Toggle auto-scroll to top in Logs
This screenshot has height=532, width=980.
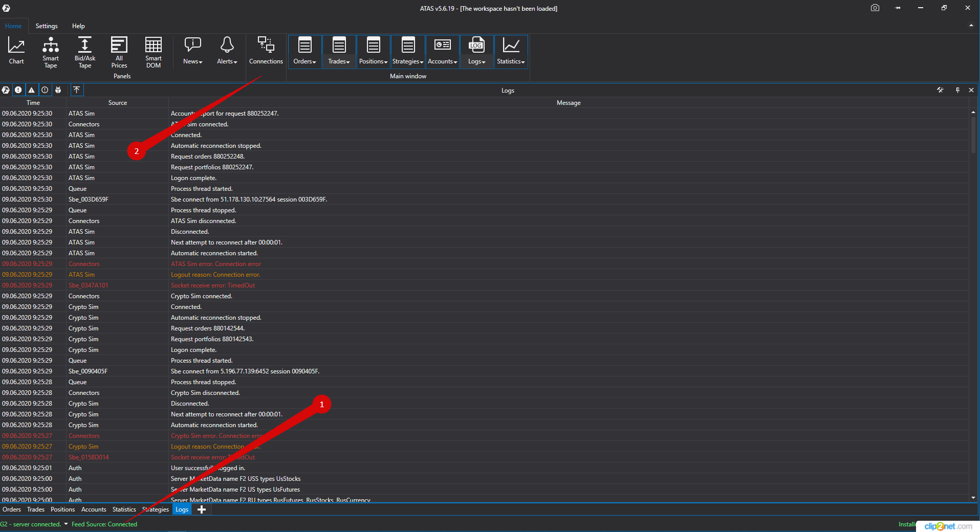[x=76, y=90]
